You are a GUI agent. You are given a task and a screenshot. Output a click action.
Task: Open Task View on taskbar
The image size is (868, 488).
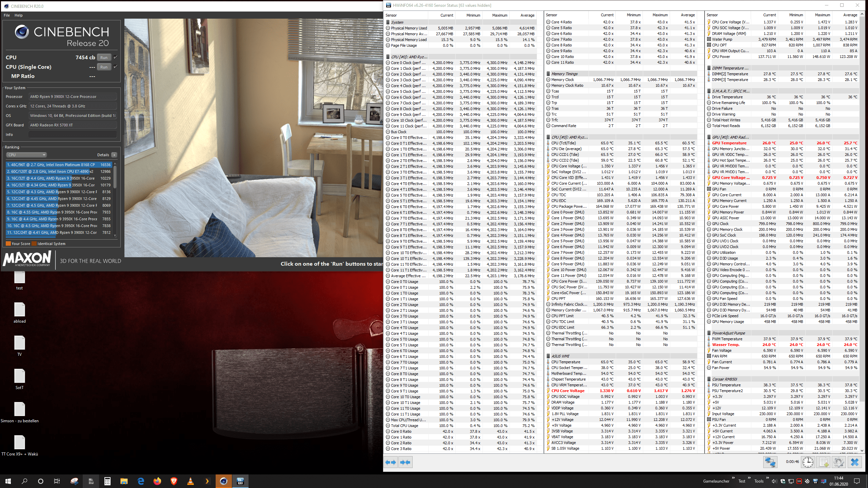point(57,481)
